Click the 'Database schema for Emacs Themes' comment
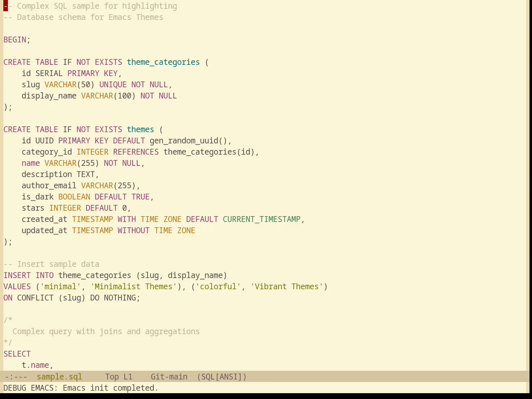Image resolution: width=532 pixels, height=399 pixels. tap(83, 17)
